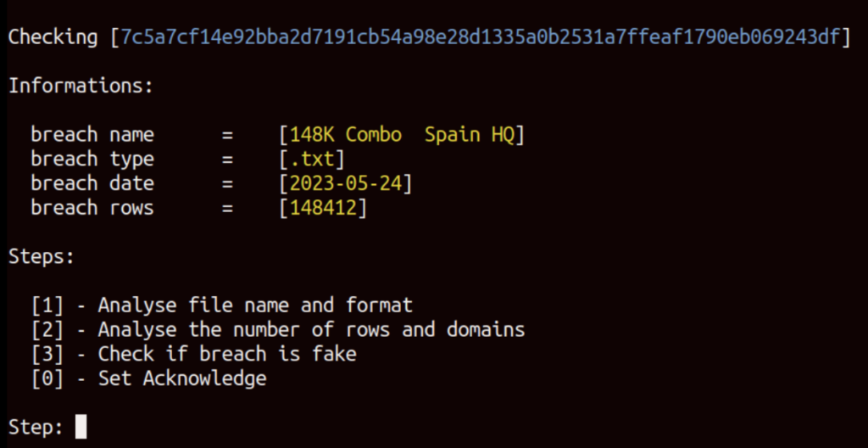The height and width of the screenshot is (448, 868).
Task: Click the breach name label
Action: pos(92,135)
